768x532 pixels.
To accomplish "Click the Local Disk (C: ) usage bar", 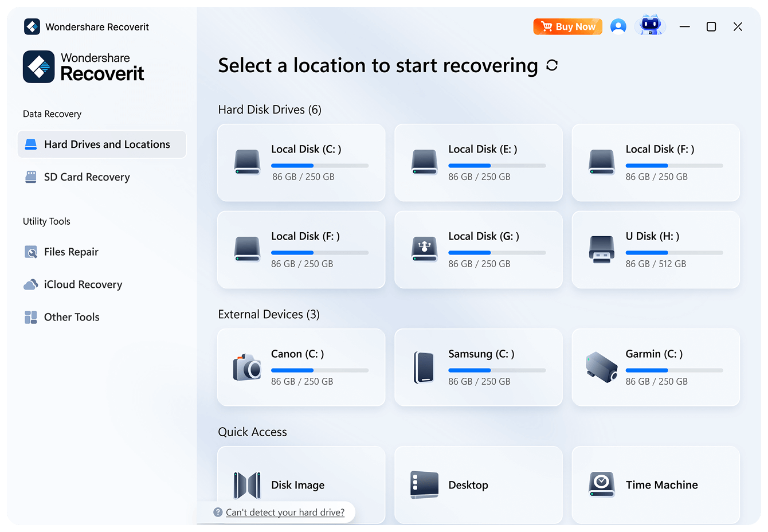I will coord(320,166).
